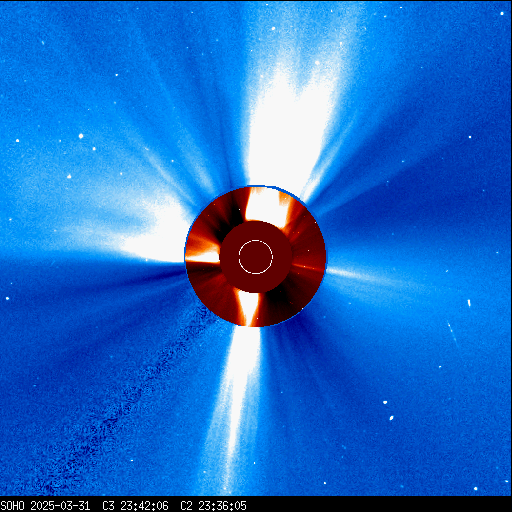Click the star in the top-right corner

coord(502,13)
